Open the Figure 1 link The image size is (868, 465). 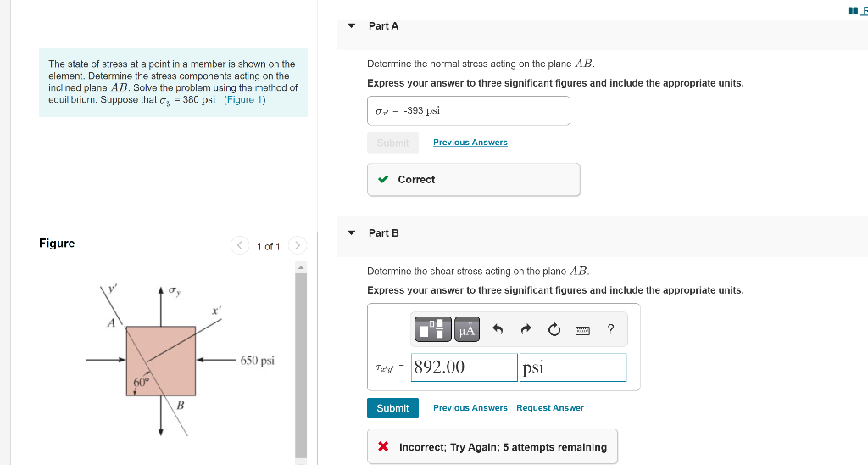point(244,100)
